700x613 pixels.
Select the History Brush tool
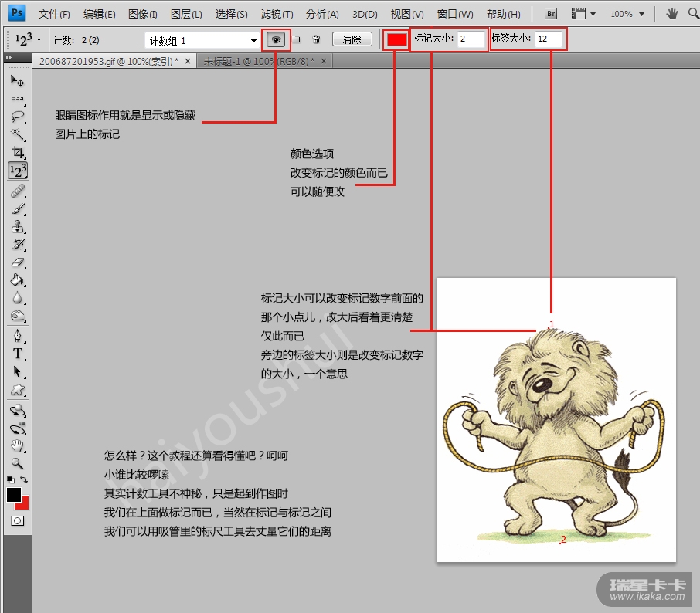(x=18, y=245)
